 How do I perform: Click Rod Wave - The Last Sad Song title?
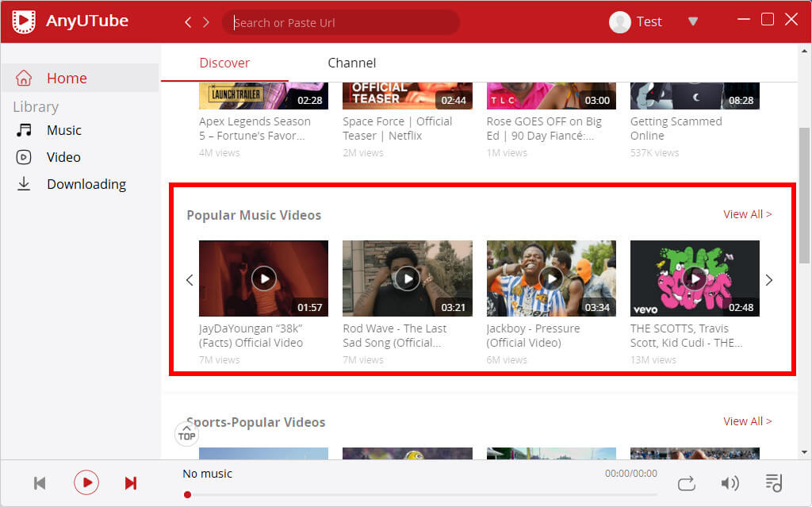[x=395, y=336]
